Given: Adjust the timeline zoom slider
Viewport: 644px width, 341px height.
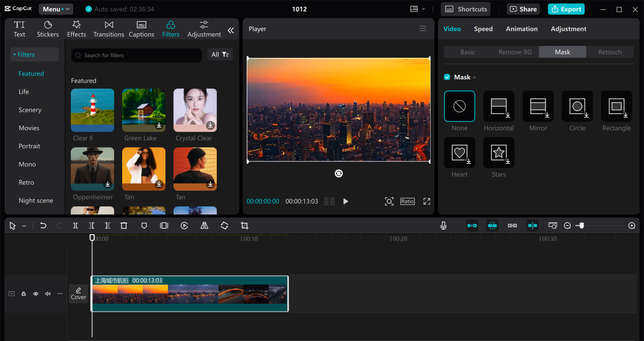Looking at the screenshot, I should 582,226.
